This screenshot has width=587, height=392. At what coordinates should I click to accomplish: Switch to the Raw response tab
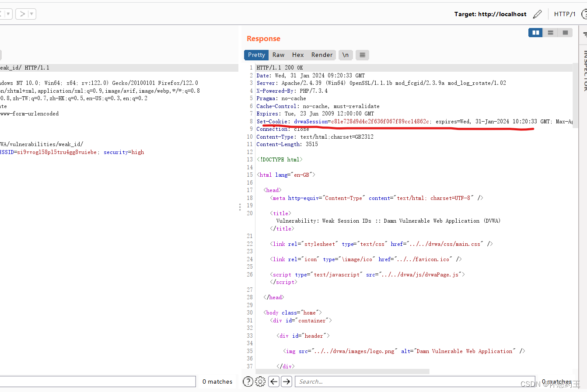(278, 55)
